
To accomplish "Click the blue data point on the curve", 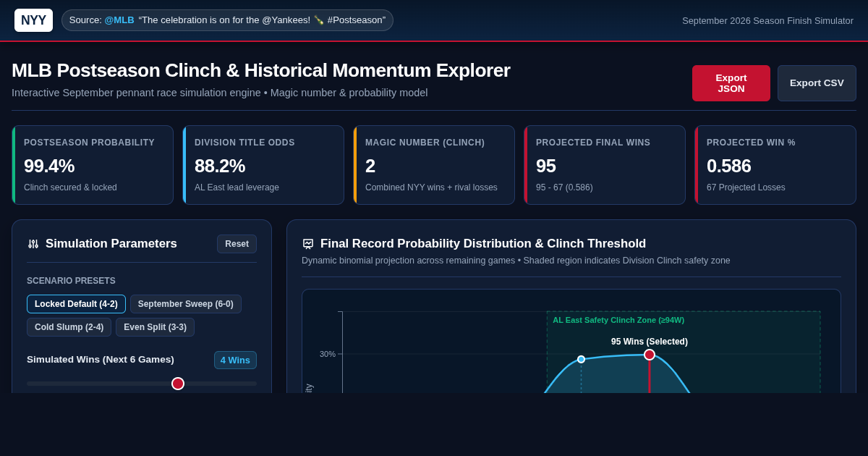I will coord(581,359).
